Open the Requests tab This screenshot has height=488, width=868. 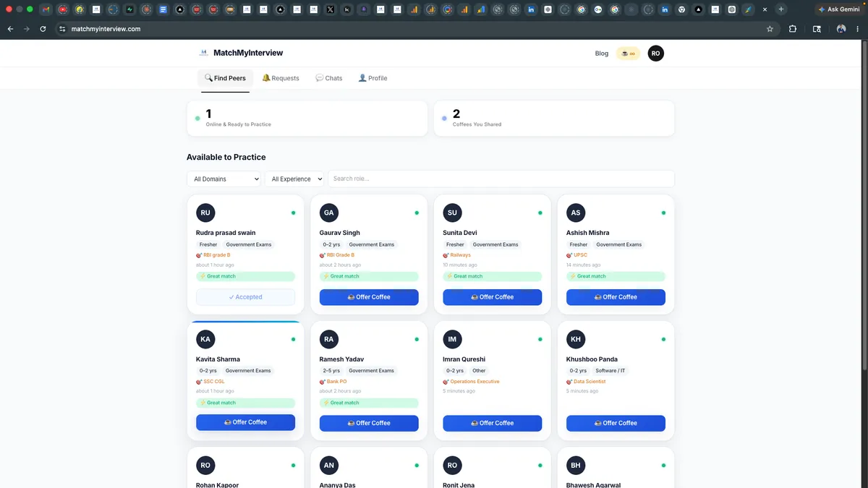(281, 78)
